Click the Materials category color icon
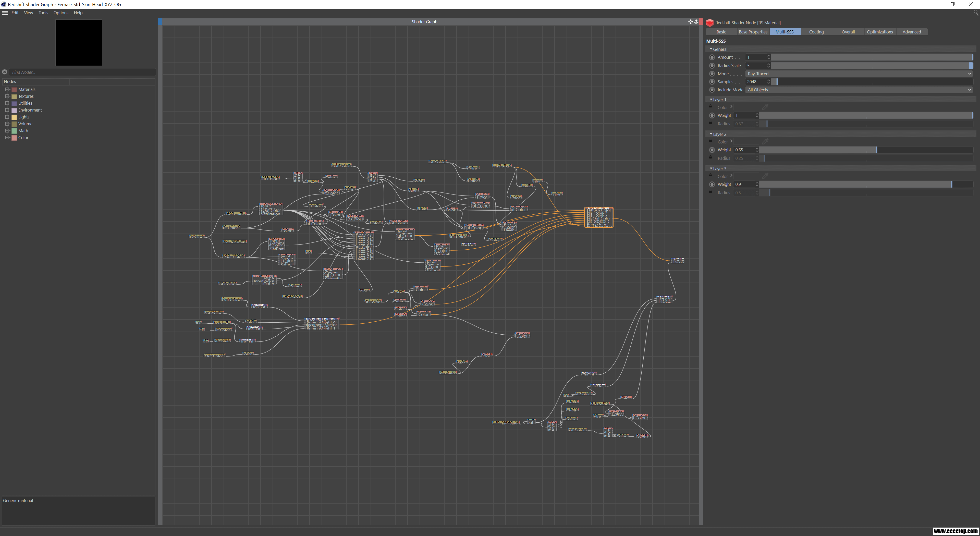 click(14, 90)
